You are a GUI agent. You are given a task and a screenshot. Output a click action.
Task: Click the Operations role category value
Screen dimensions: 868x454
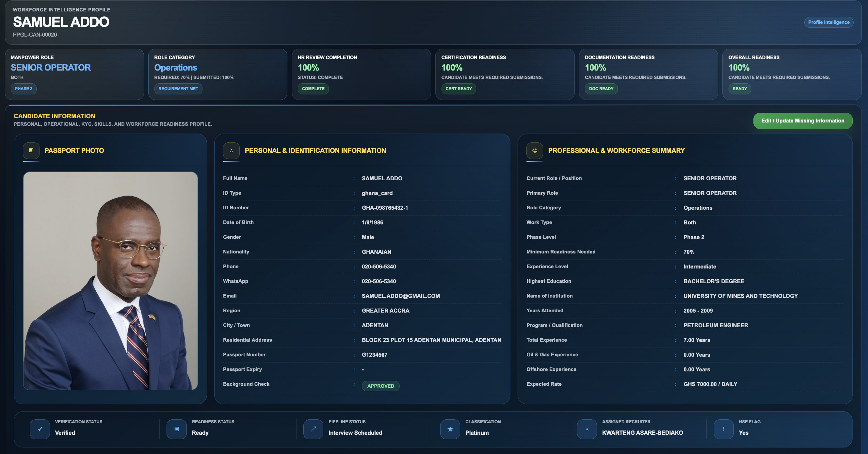coord(176,67)
